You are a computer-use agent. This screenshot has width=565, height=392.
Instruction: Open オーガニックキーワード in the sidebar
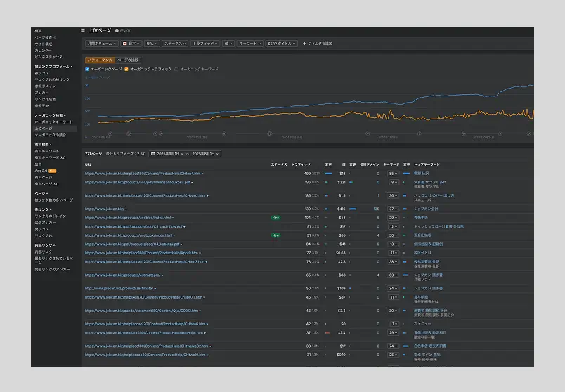pos(53,122)
